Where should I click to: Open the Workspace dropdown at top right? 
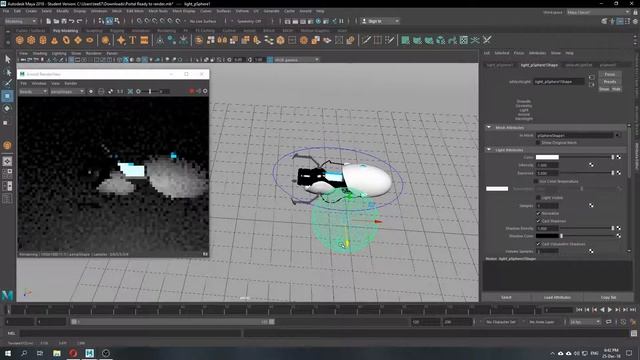point(598,12)
